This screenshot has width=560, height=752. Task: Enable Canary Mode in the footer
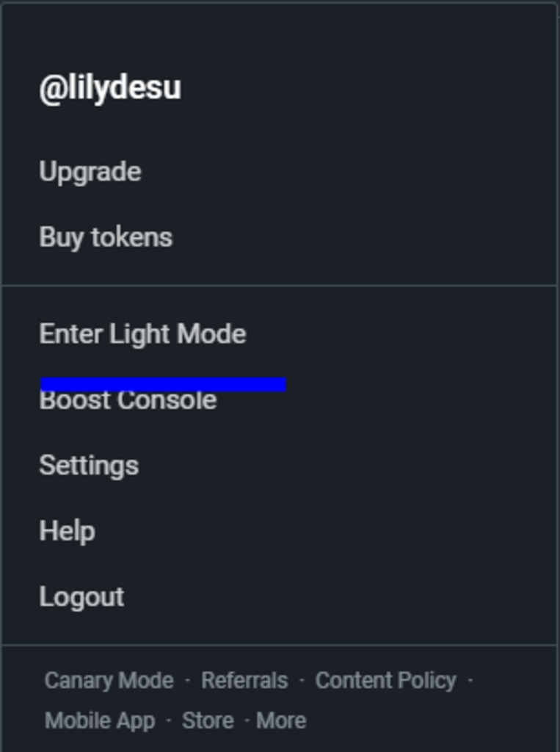point(109,681)
